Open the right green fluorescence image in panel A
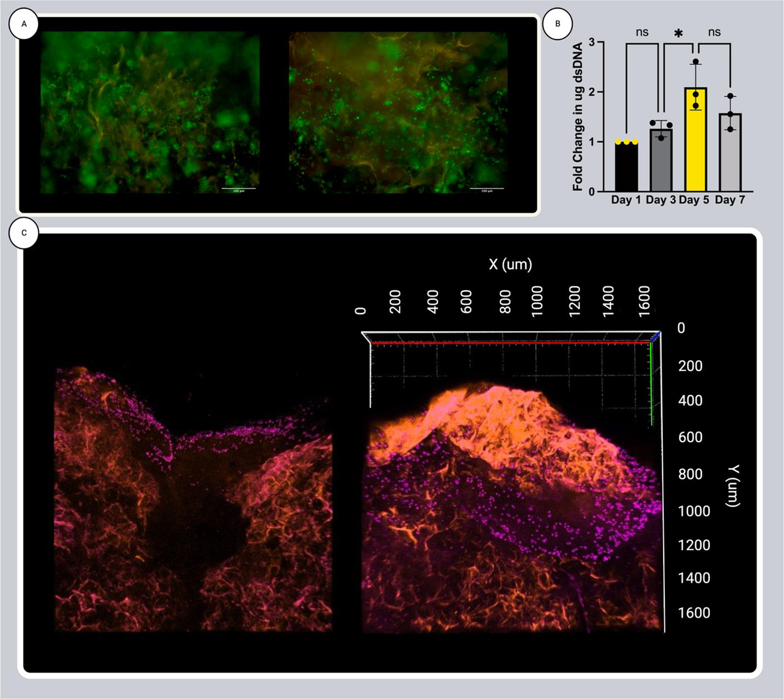 pos(398,112)
